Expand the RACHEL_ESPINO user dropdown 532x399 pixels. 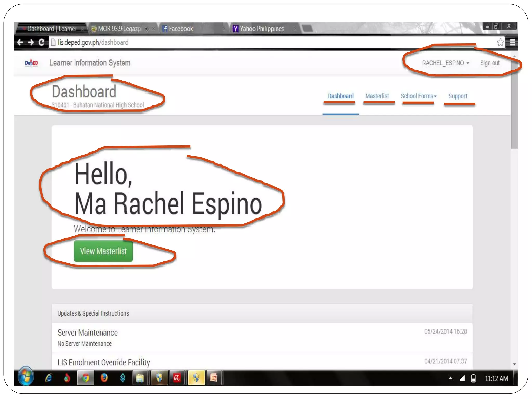coord(445,63)
